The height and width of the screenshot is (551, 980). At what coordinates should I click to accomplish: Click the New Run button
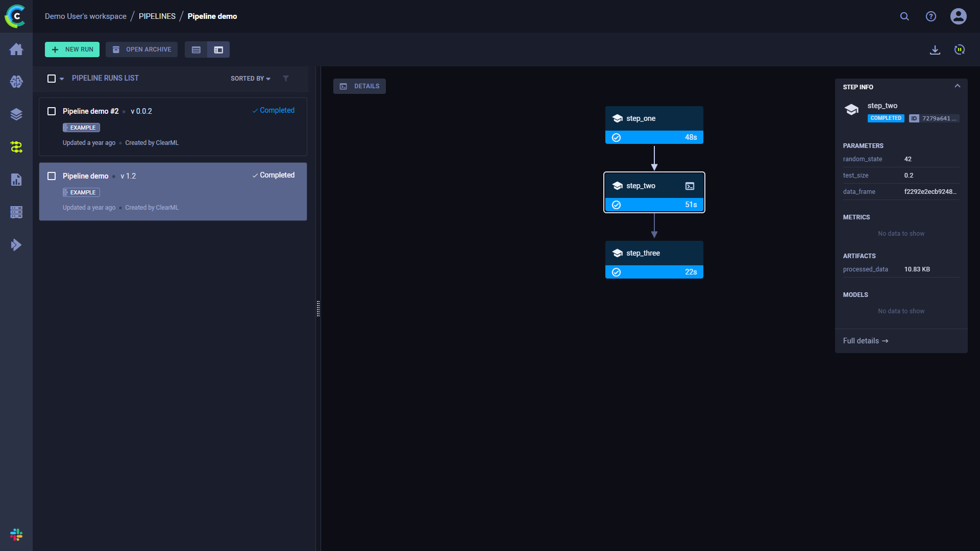[x=72, y=49]
